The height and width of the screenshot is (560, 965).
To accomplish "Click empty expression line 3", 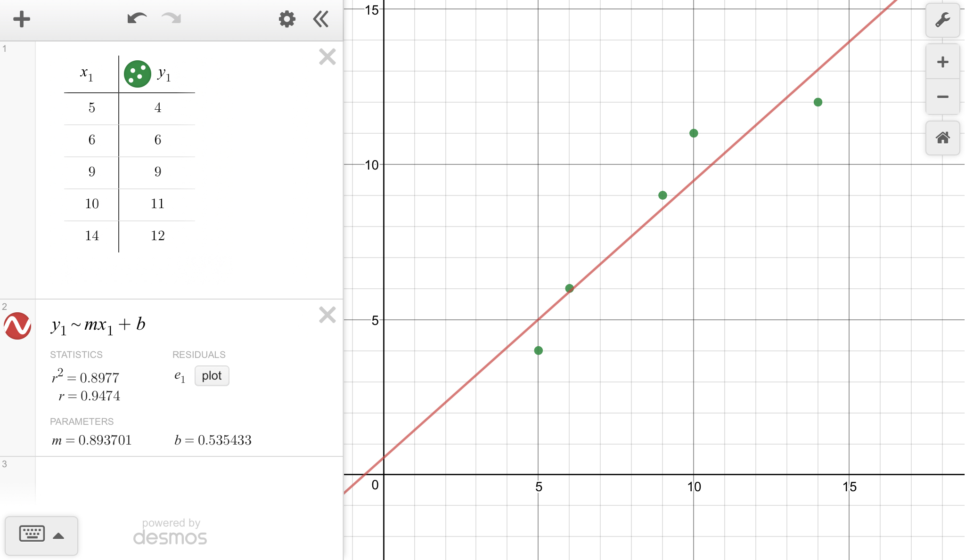I will [188, 480].
